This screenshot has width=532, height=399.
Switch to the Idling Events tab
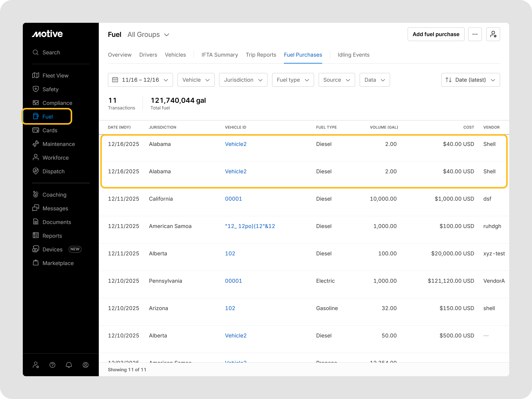click(353, 55)
